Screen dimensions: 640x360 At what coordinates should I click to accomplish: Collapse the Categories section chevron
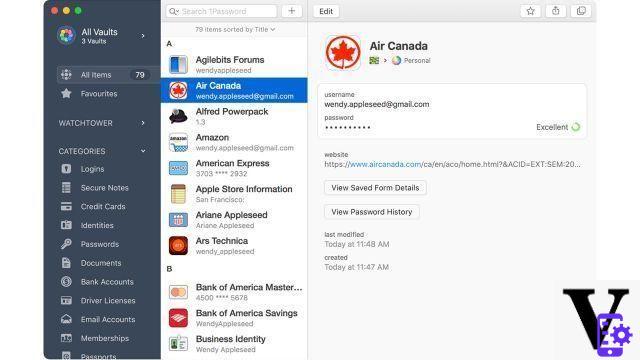click(x=143, y=151)
